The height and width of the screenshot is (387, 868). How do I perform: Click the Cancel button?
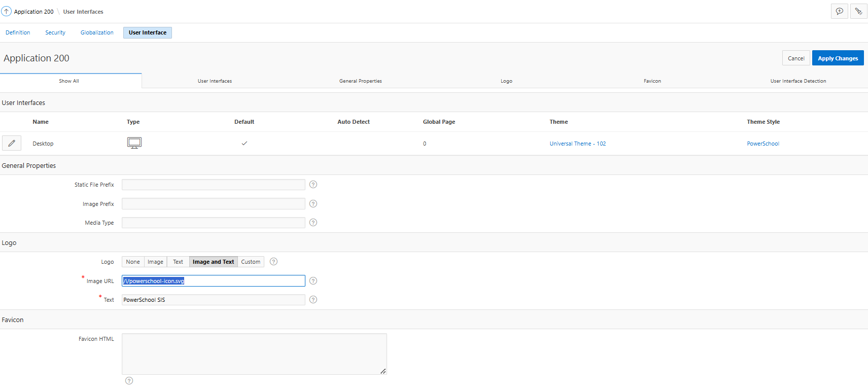pos(796,58)
